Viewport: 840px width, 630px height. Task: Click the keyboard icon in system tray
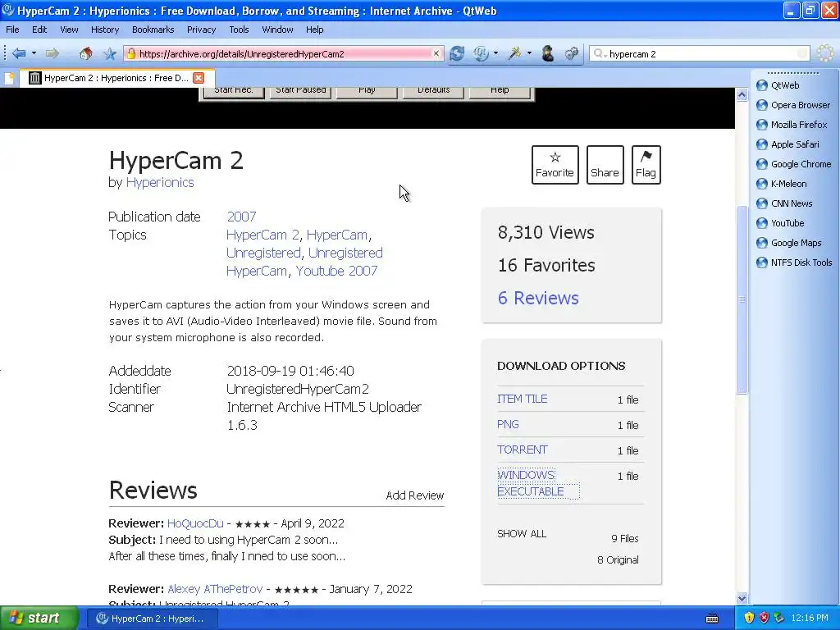click(x=712, y=619)
